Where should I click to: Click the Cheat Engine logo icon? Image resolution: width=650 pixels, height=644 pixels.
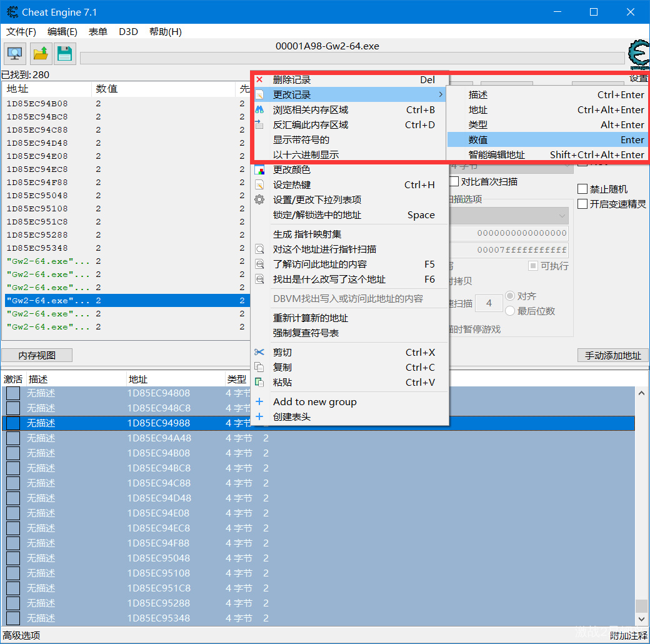point(638,54)
